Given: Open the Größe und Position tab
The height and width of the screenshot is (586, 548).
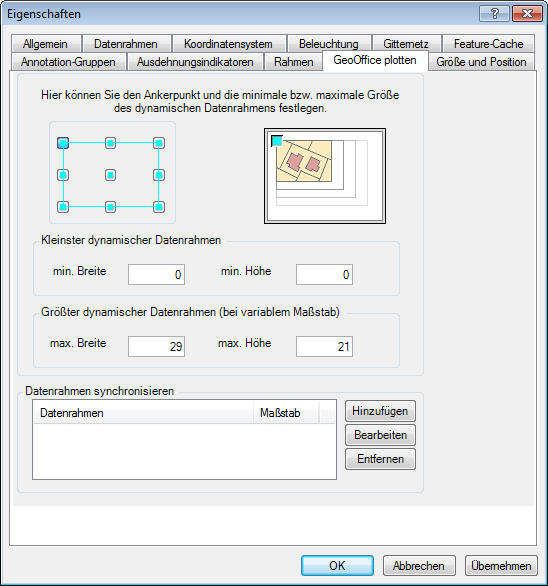Looking at the screenshot, I should click(x=481, y=62).
